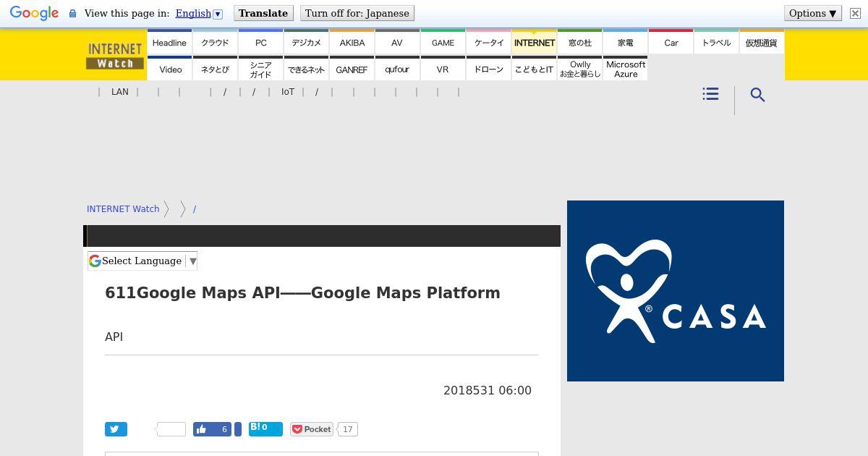
Task: Open the こどもとIT tab
Action: 534,69
